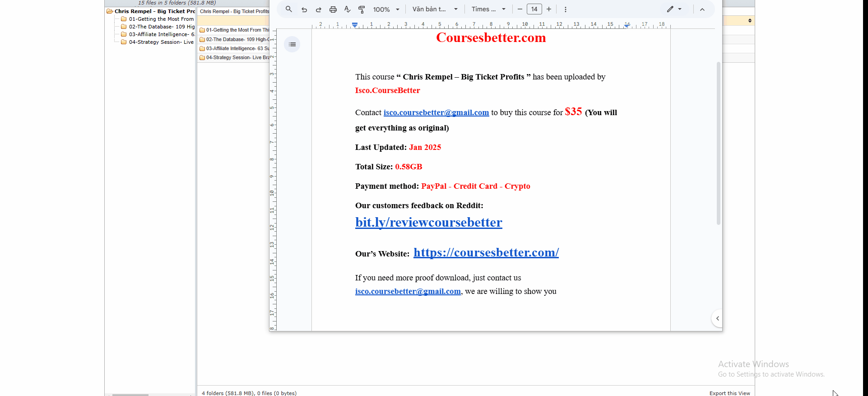
Task: Open the bit.ly/reviewcoursebetter link
Action: coord(428,222)
